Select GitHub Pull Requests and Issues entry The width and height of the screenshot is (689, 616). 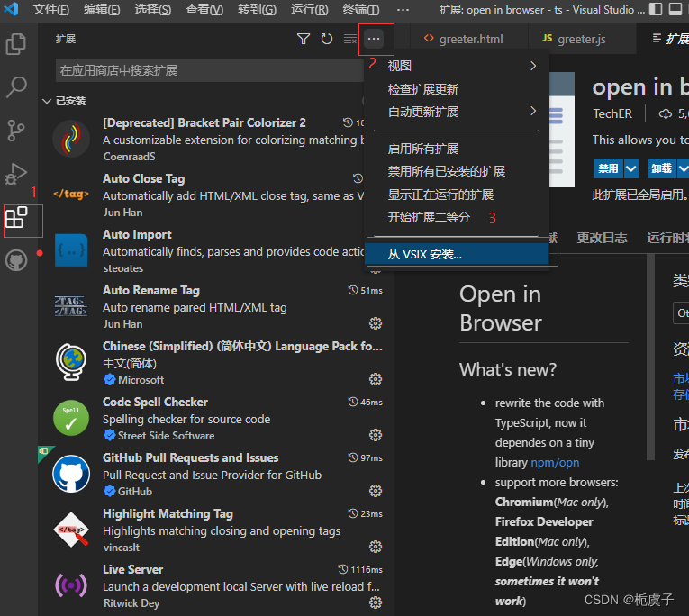(x=216, y=475)
